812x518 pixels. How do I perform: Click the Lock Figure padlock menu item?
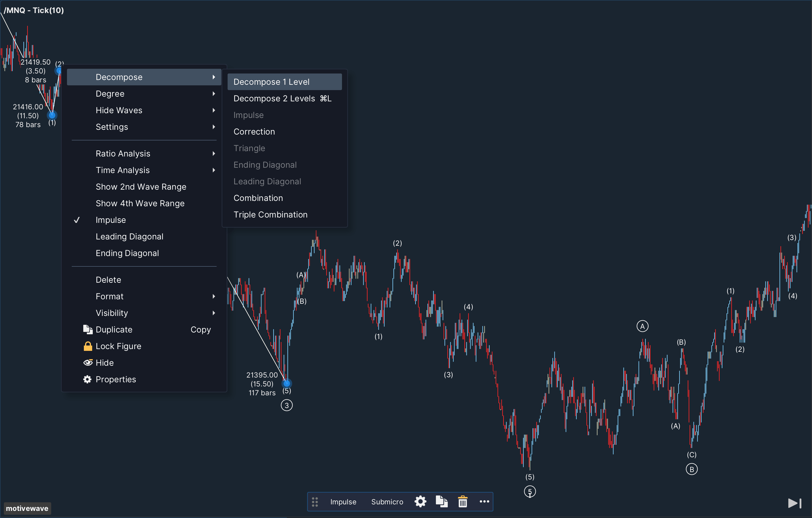tap(118, 346)
